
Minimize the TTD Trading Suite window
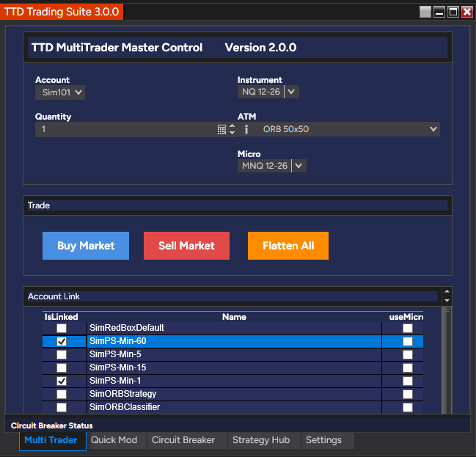[x=439, y=12]
